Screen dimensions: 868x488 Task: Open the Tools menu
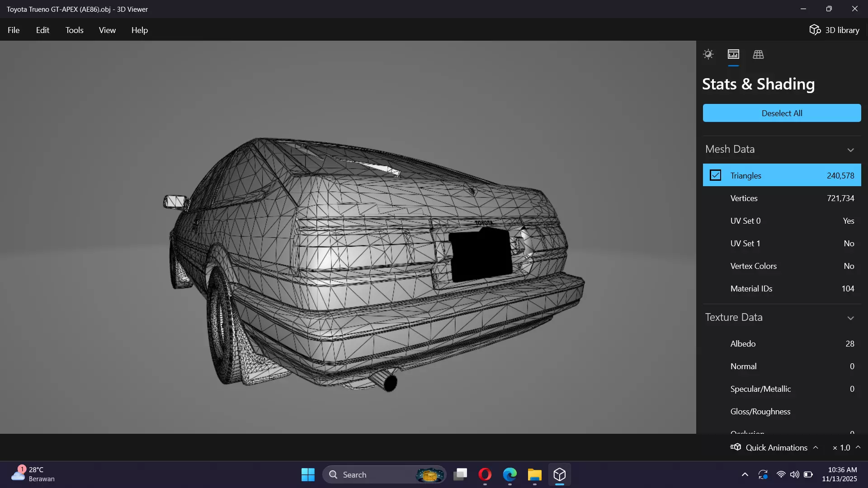point(74,30)
